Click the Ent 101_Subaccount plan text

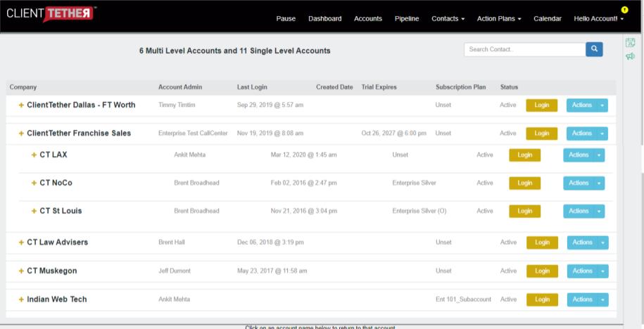[x=463, y=299]
